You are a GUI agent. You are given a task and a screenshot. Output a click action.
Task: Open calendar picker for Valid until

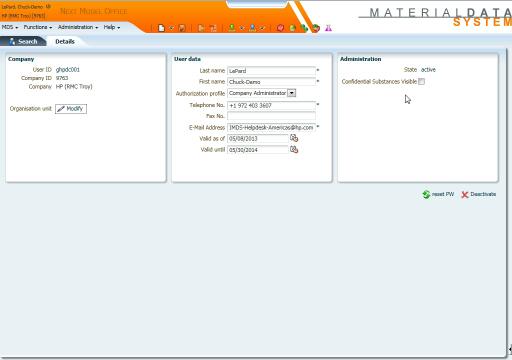click(294, 149)
